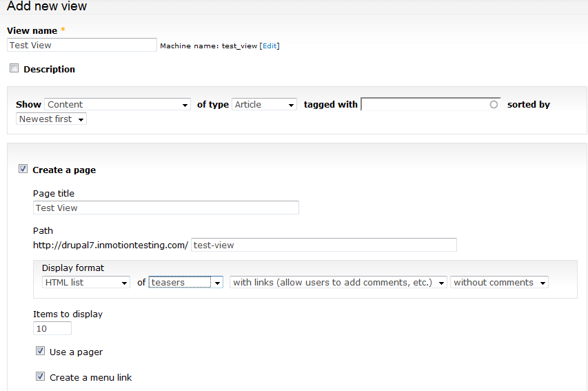The width and height of the screenshot is (588, 391).
Task: Uncheck Create a menu link option
Action: tap(40, 377)
